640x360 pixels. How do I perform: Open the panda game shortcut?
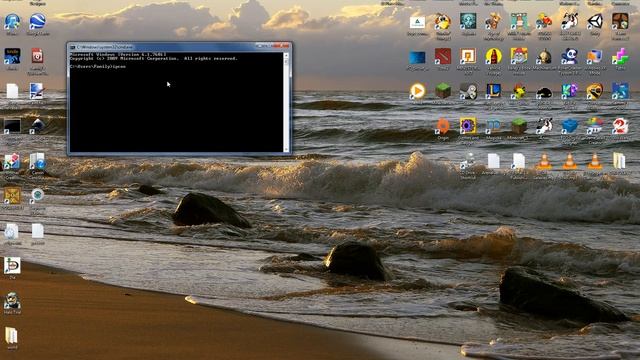[569, 56]
